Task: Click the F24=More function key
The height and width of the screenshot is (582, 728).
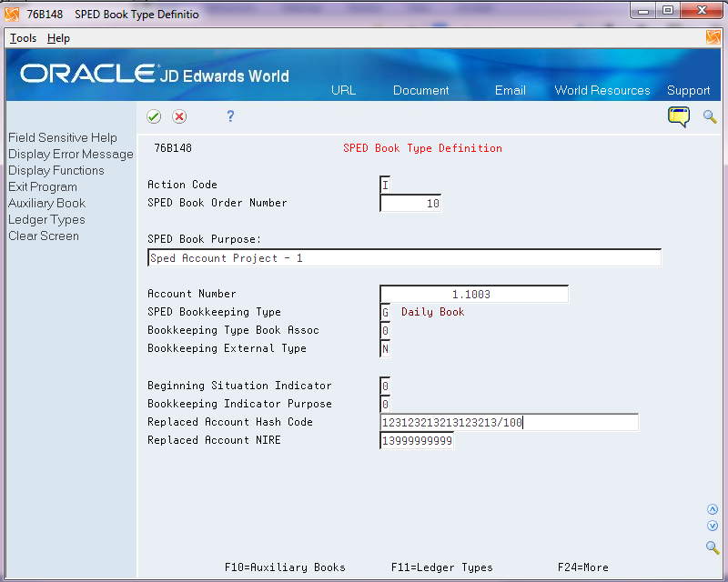Action: tap(583, 567)
